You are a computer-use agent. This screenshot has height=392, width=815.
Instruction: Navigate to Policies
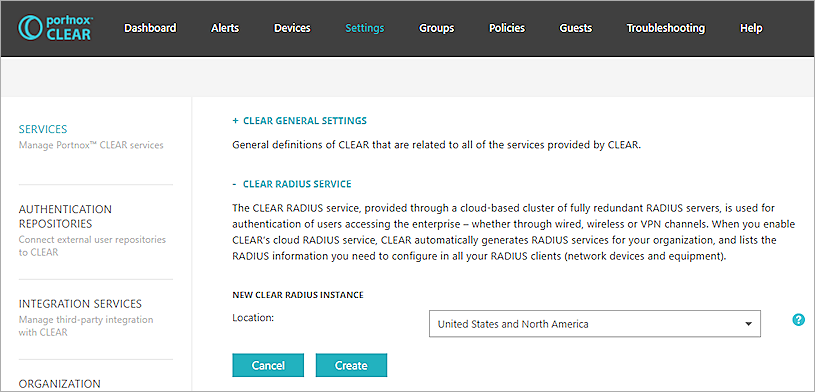(507, 28)
